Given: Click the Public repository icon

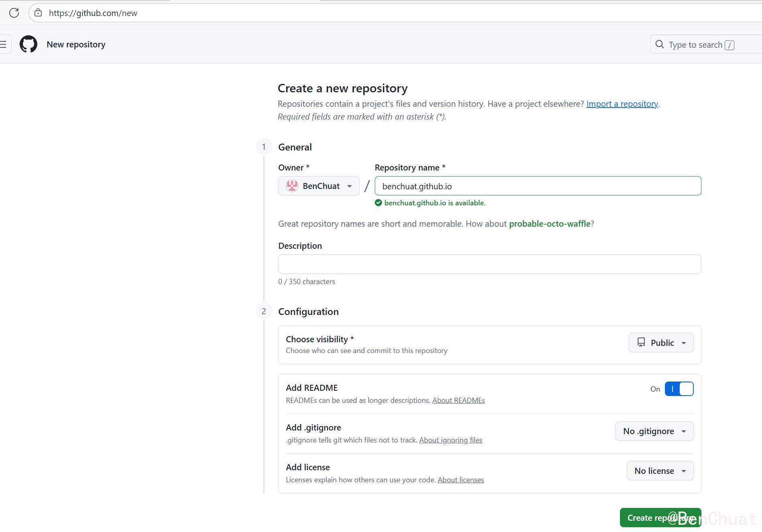Looking at the screenshot, I should [641, 342].
